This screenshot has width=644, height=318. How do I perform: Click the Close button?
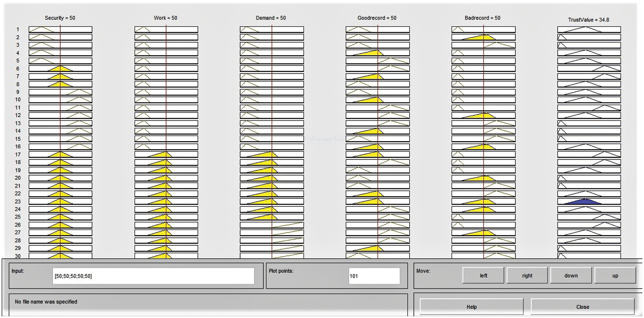click(x=582, y=307)
